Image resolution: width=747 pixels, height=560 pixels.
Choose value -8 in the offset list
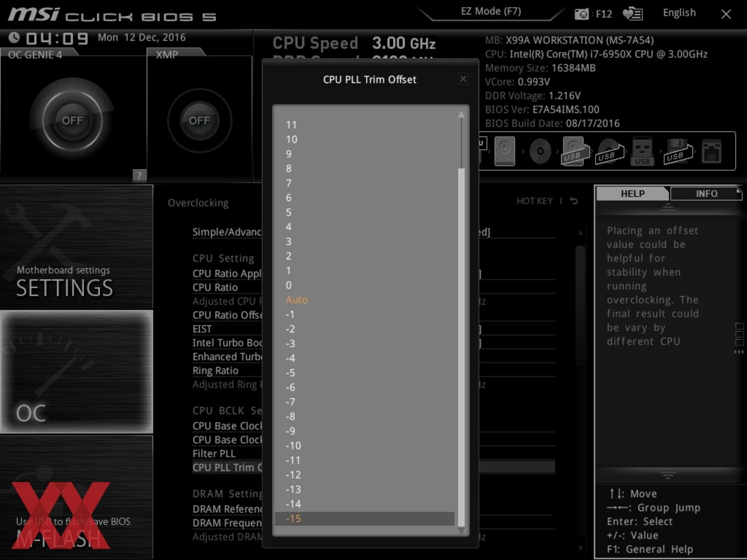pyautogui.click(x=364, y=417)
